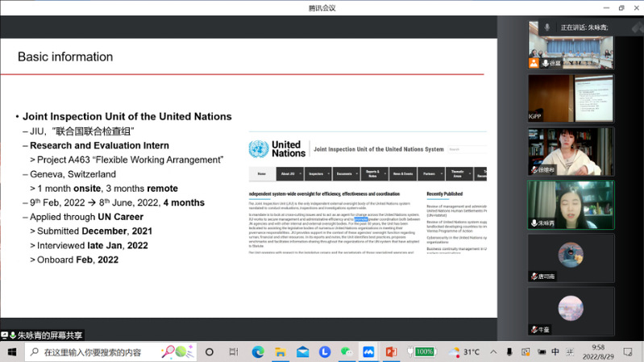This screenshot has height=362, width=644.
Task: Click mic icon on active speaker's name tag
Action: [534, 223]
